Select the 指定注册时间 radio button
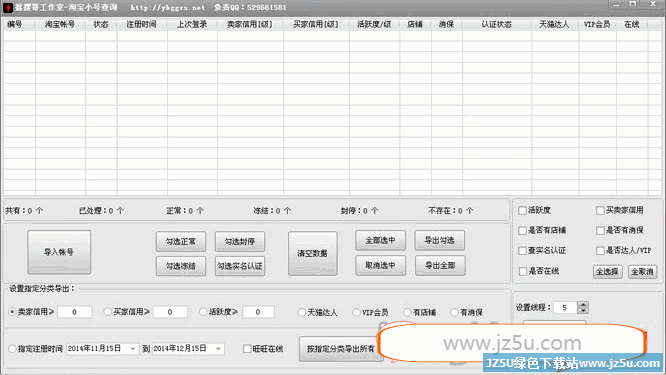The height and width of the screenshot is (375, 666). coord(12,349)
